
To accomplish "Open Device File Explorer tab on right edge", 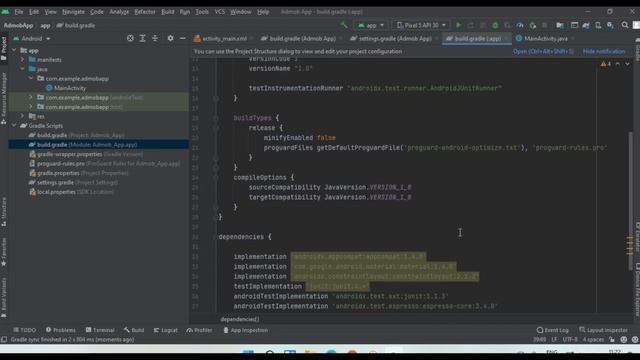I will (637, 289).
